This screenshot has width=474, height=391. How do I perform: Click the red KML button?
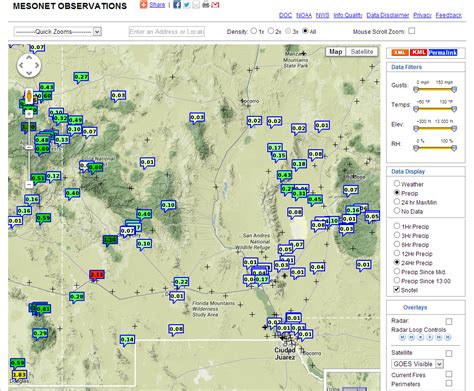click(x=418, y=53)
